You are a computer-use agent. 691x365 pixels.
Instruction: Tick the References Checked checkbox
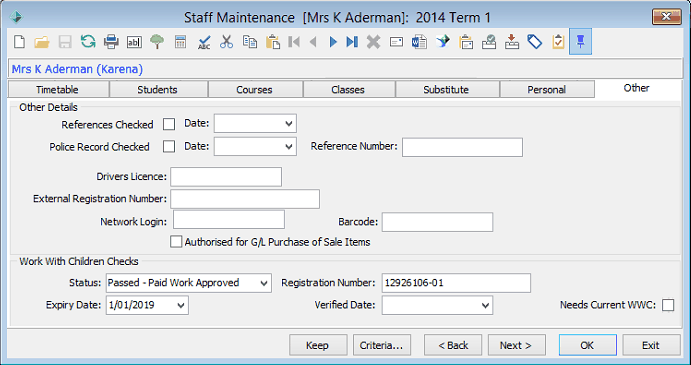(x=169, y=124)
